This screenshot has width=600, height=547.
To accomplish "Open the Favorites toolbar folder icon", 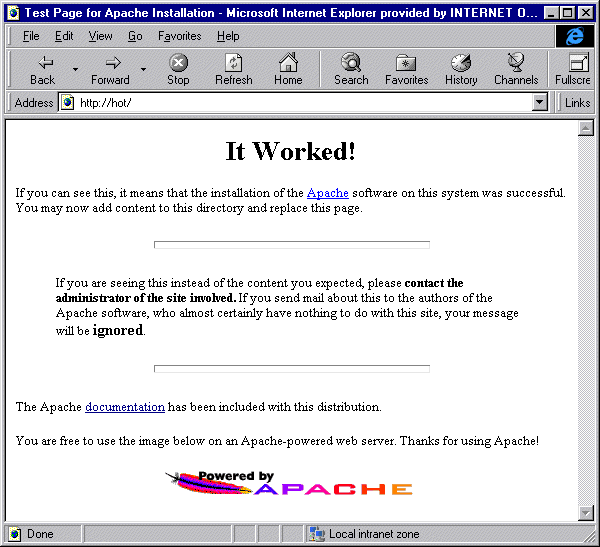I will (406, 63).
